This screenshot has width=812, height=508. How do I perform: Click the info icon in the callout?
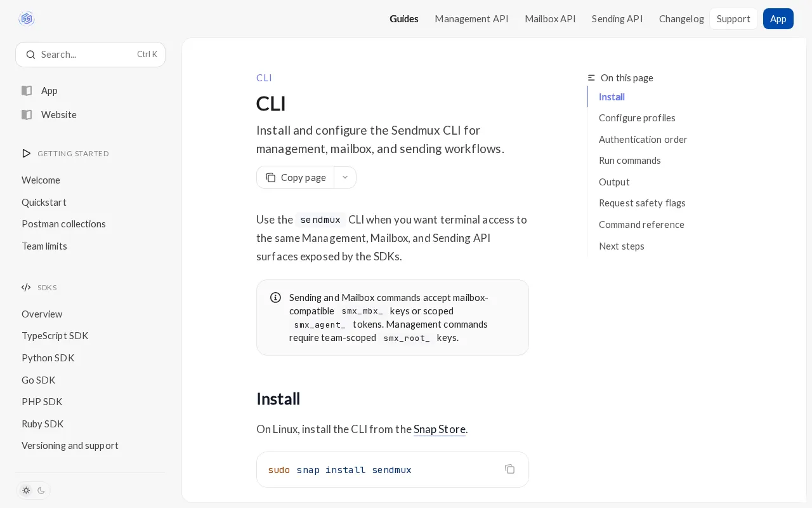(x=275, y=298)
